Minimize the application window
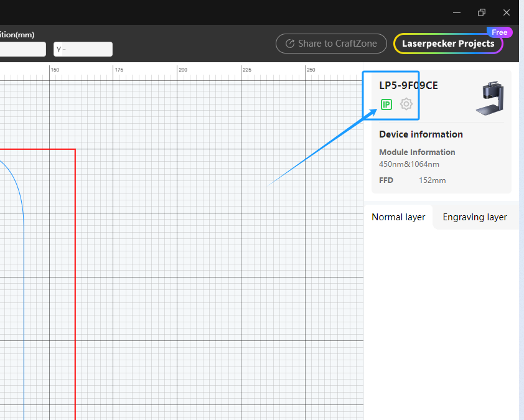The height and width of the screenshot is (420, 524). pos(457,12)
